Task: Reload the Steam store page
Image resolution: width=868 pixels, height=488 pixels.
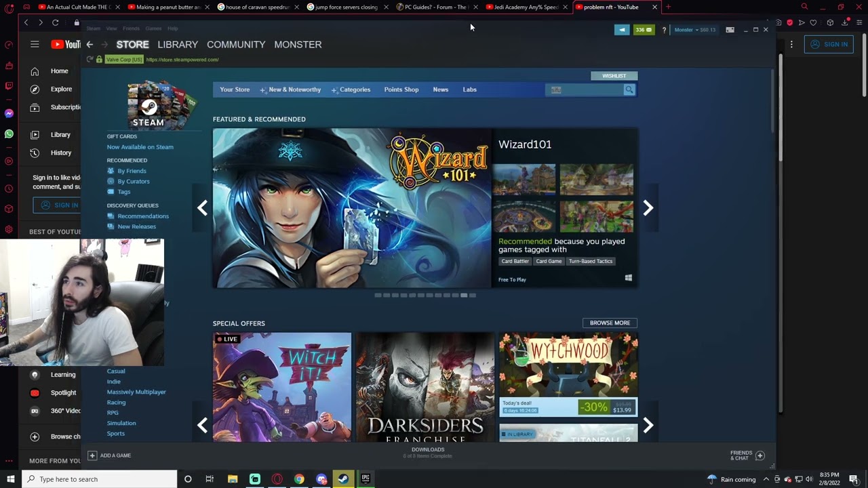Action: (90, 60)
